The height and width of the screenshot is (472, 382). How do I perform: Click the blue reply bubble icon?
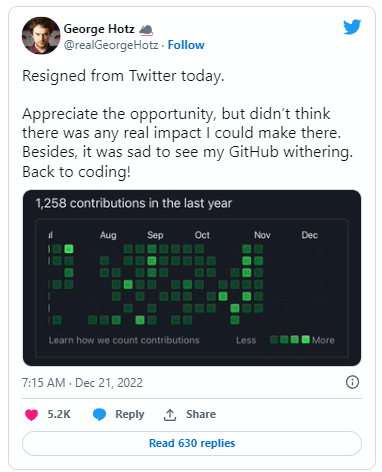tap(99, 414)
